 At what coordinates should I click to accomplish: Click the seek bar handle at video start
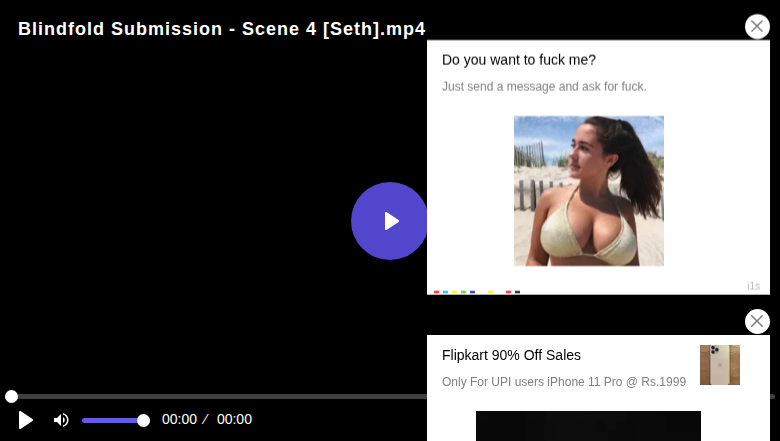point(11,396)
